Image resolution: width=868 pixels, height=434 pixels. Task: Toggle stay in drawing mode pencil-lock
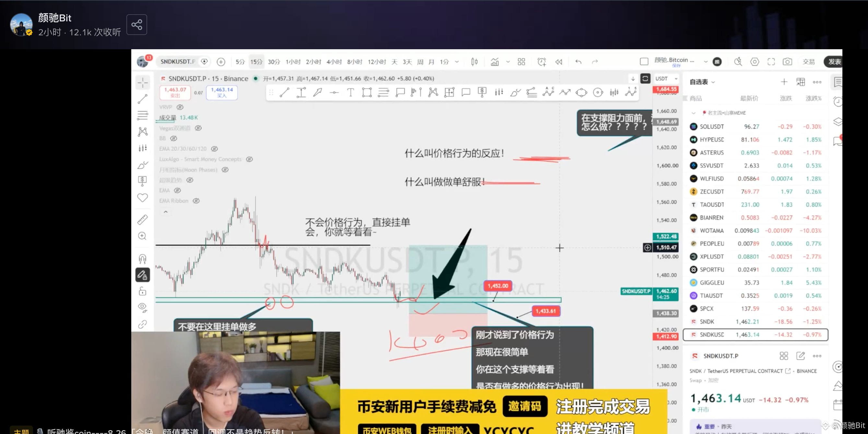[x=143, y=275]
